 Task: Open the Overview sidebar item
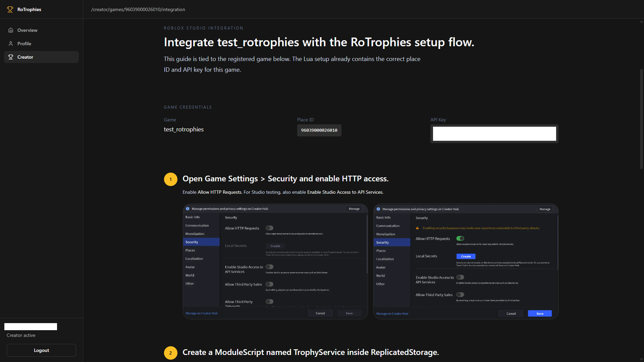pos(41,30)
